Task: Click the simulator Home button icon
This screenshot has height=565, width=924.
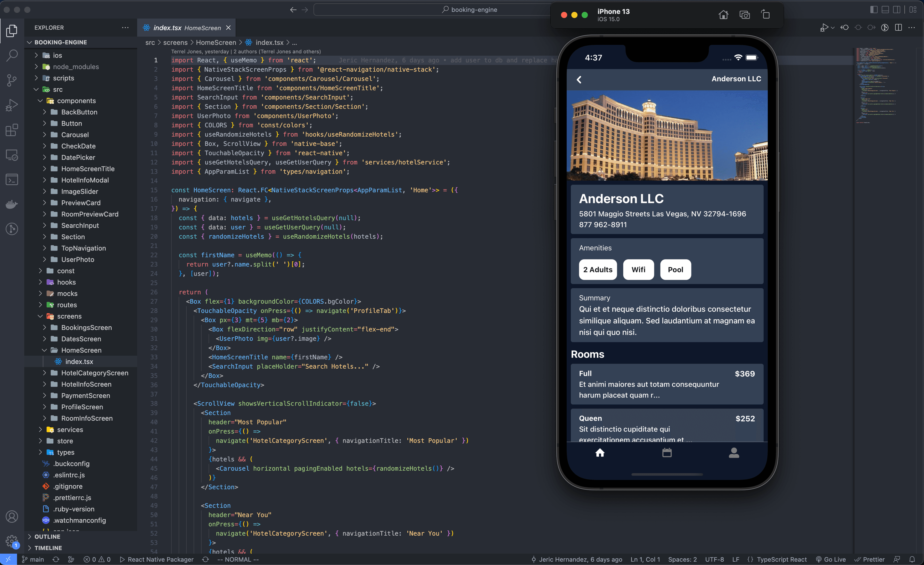Action: tap(723, 15)
